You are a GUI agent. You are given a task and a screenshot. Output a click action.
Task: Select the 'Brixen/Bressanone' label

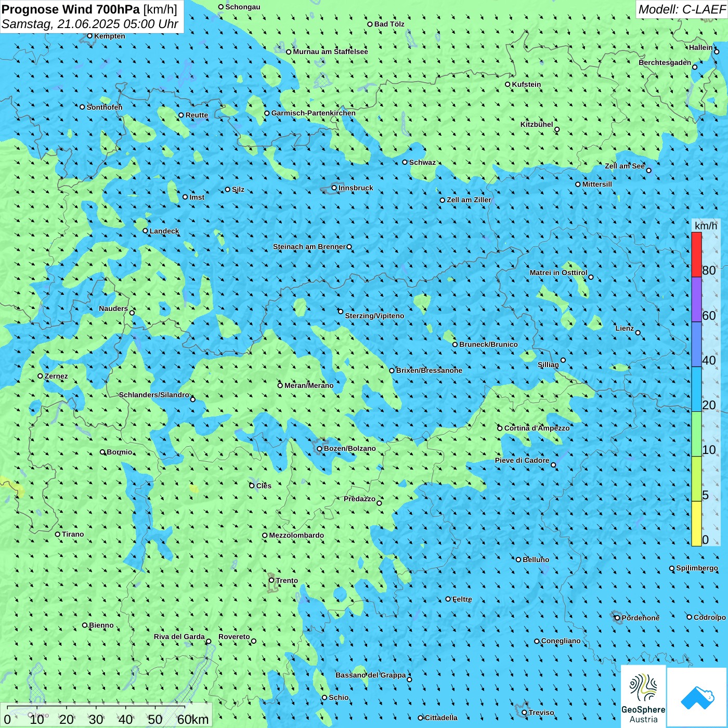430,370
